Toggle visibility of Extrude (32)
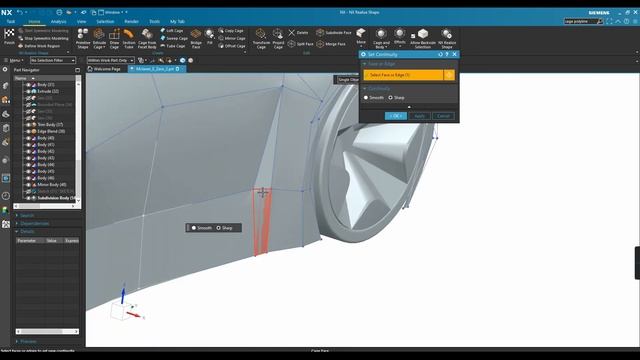The height and width of the screenshot is (360, 640). (x=28, y=91)
